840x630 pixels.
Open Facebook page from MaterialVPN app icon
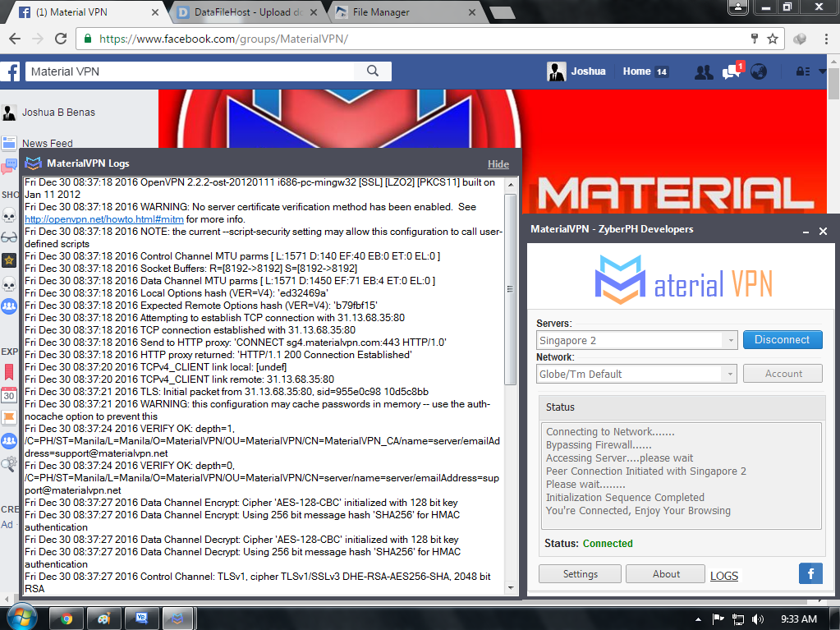810,574
